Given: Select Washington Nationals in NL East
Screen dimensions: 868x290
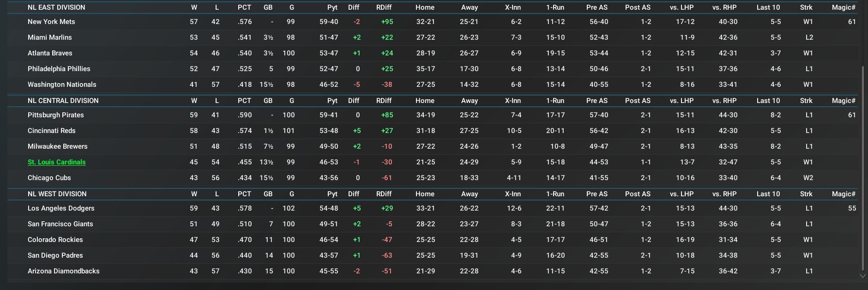Looking at the screenshot, I should (x=62, y=85).
